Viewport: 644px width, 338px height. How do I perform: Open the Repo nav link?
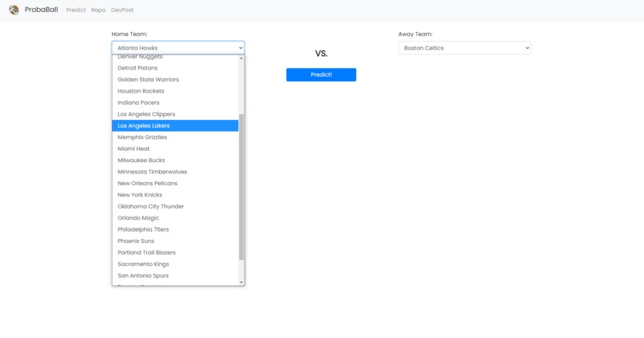pyautogui.click(x=98, y=10)
